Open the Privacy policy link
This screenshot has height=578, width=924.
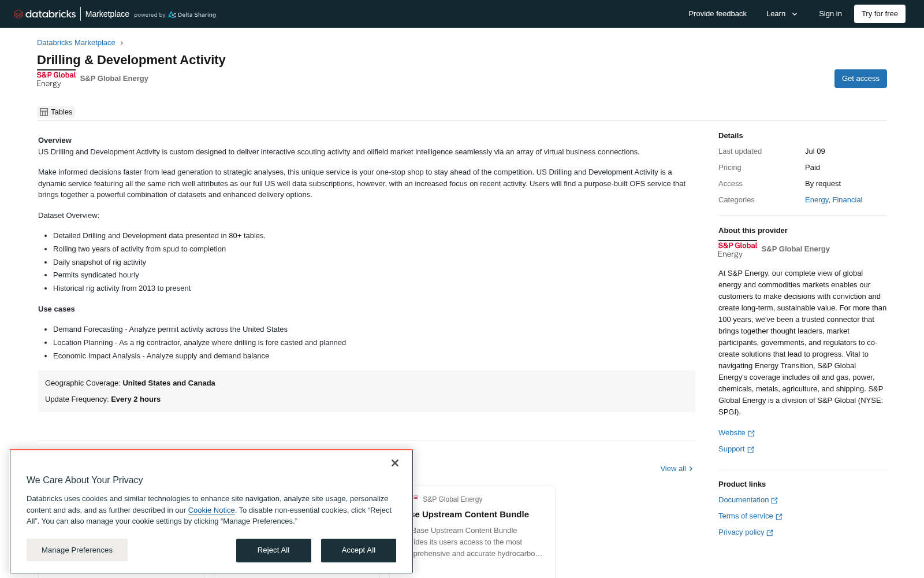(x=741, y=532)
